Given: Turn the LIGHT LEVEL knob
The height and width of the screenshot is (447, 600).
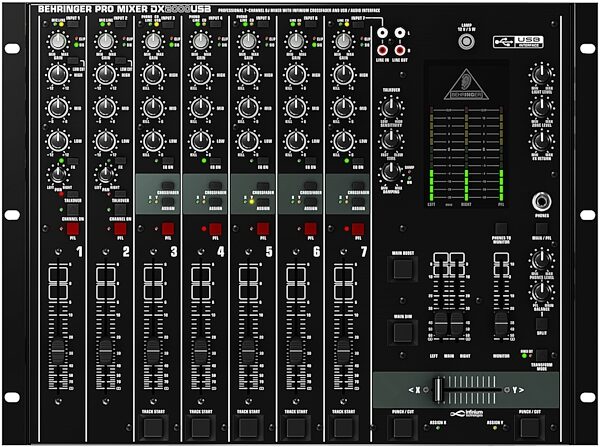Looking at the screenshot, I should (x=541, y=75).
